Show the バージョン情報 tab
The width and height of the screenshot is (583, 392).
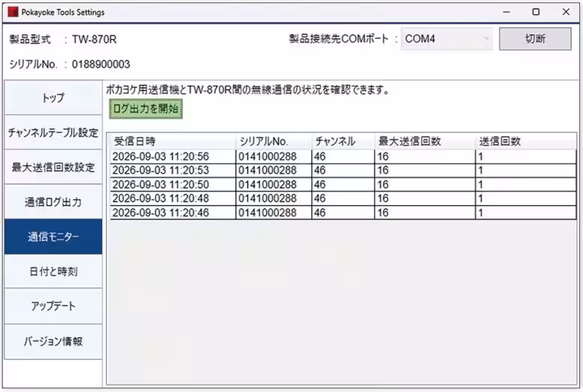pos(53,342)
